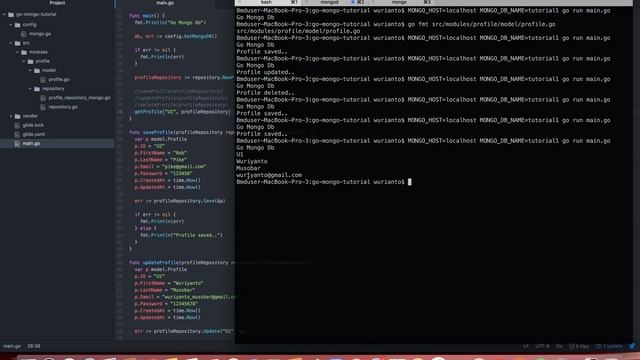
Task: Click the model folder icon
Action: tap(37, 70)
